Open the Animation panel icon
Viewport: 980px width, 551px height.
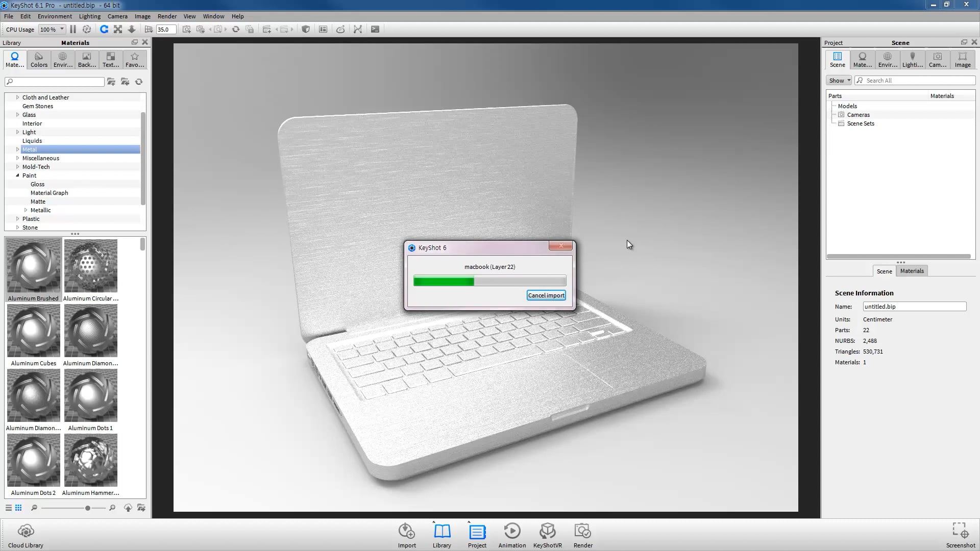point(512,535)
